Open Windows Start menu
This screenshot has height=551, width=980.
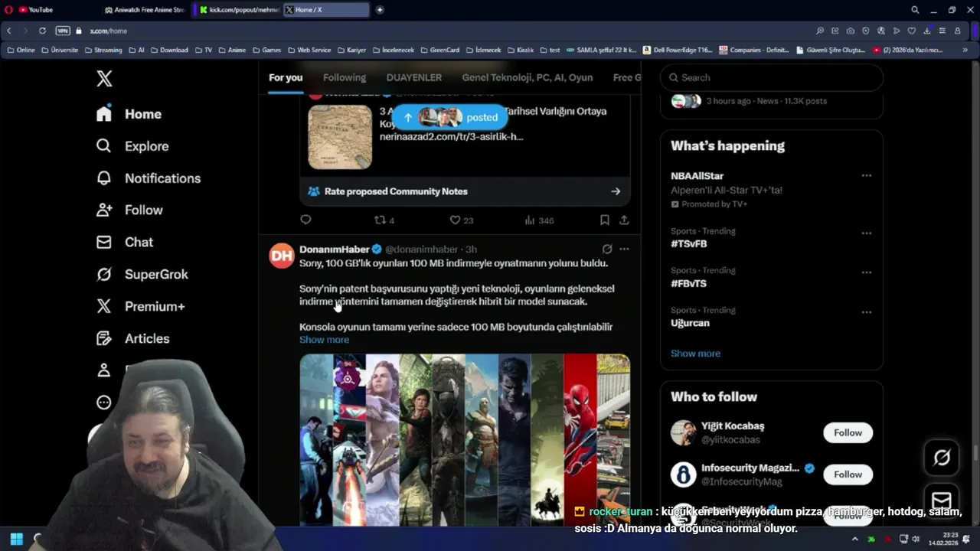tap(16, 539)
